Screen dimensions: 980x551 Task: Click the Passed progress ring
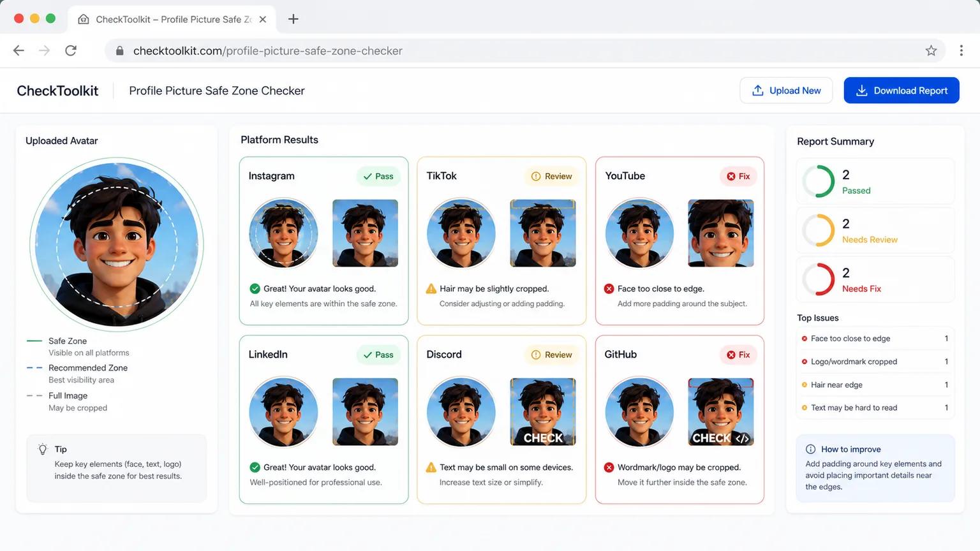coord(819,181)
